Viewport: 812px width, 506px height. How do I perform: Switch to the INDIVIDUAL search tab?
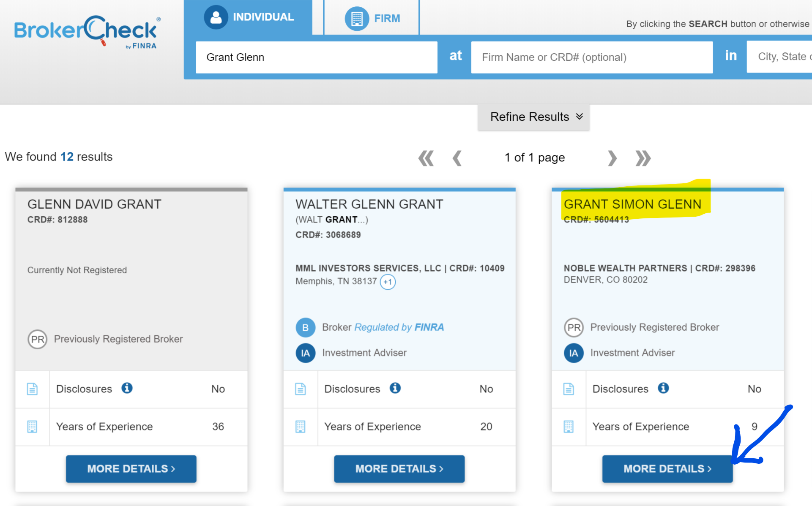(x=248, y=17)
